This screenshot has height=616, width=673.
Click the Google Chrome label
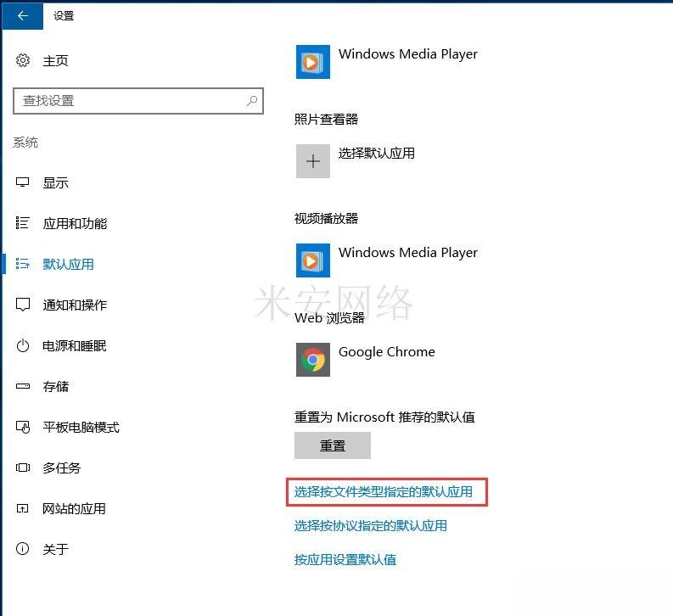coord(387,352)
